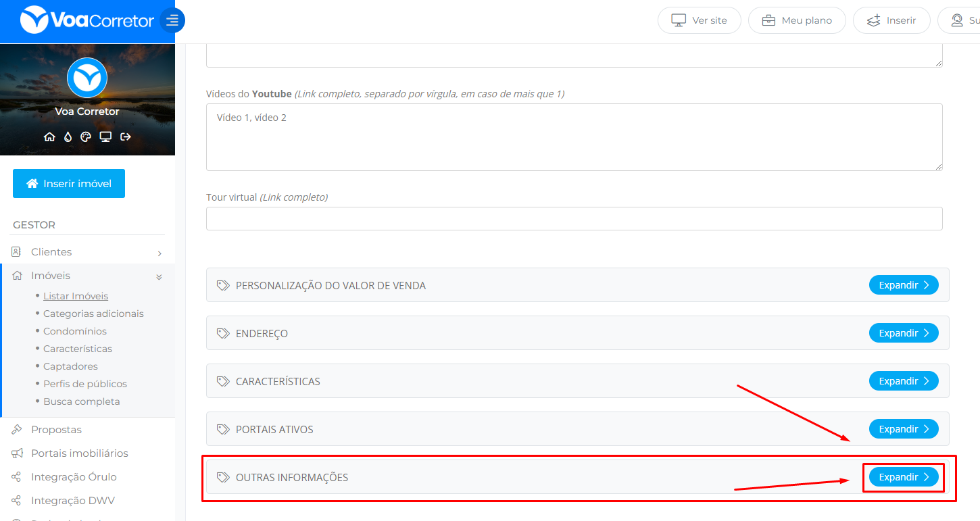The width and height of the screenshot is (980, 521).
Task: Open Meu plano in top bar
Action: [x=797, y=20]
